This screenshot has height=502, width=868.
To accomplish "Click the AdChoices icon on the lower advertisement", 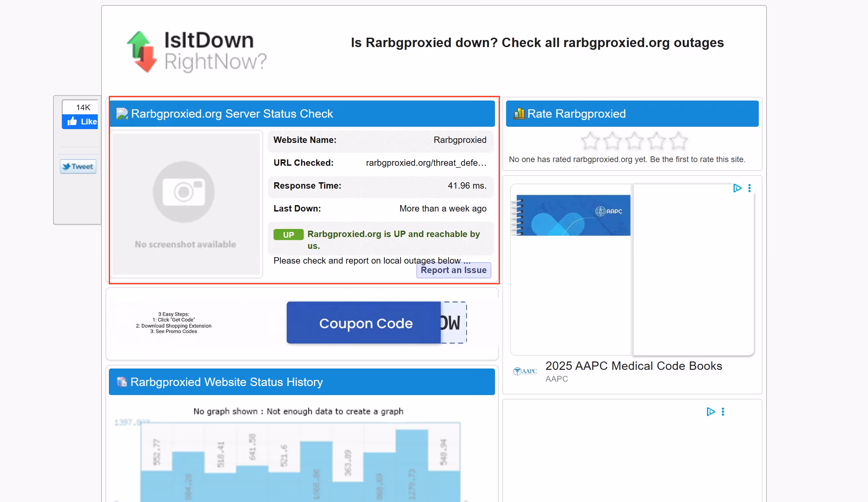I will coord(711,412).
